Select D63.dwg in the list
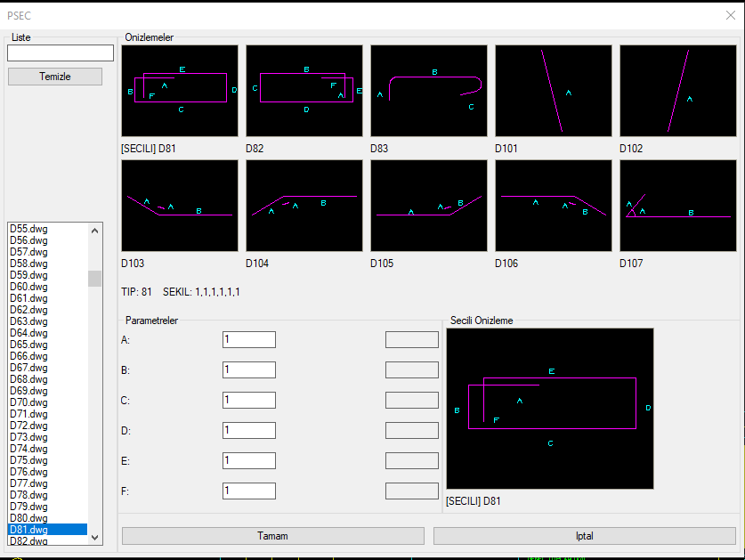 [x=47, y=321]
